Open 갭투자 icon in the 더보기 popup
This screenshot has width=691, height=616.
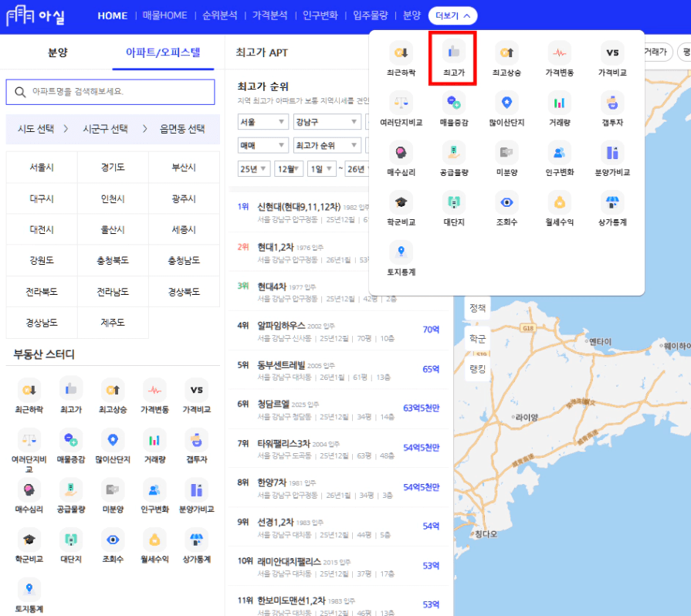click(612, 103)
